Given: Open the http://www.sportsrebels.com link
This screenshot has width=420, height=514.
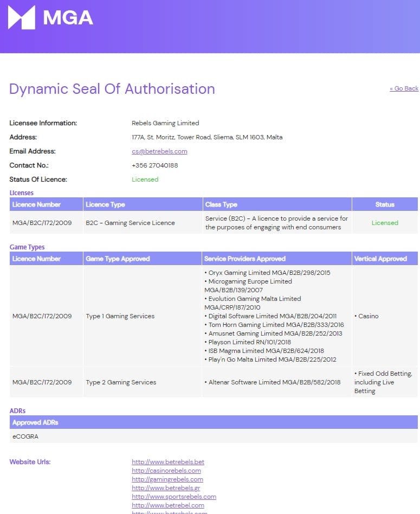Looking at the screenshot, I should click(x=174, y=497).
